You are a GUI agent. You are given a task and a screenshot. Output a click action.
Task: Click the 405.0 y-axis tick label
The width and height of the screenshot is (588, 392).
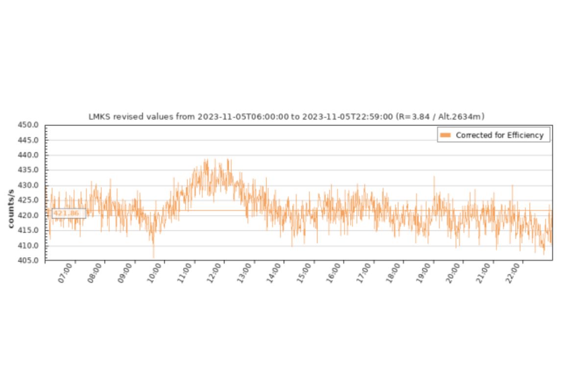(x=29, y=260)
